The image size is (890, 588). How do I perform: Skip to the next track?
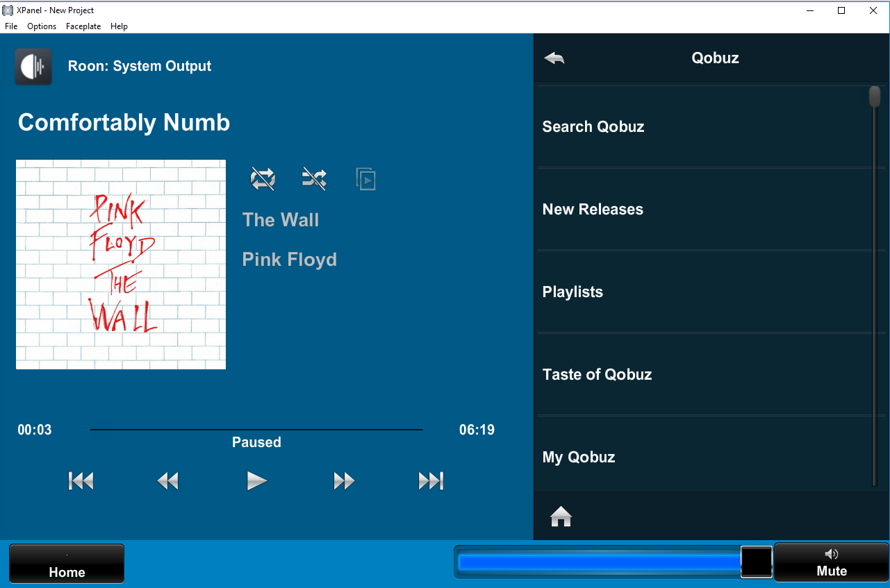click(431, 480)
